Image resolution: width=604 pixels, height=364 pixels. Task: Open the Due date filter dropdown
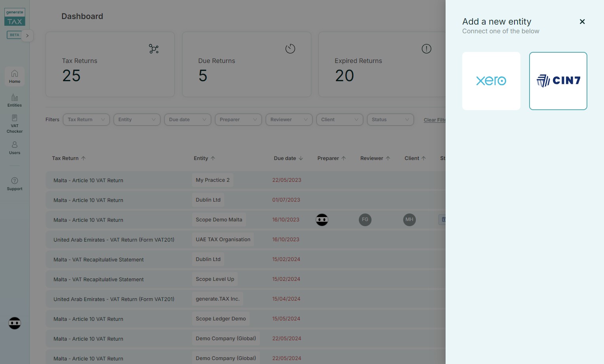(188, 120)
